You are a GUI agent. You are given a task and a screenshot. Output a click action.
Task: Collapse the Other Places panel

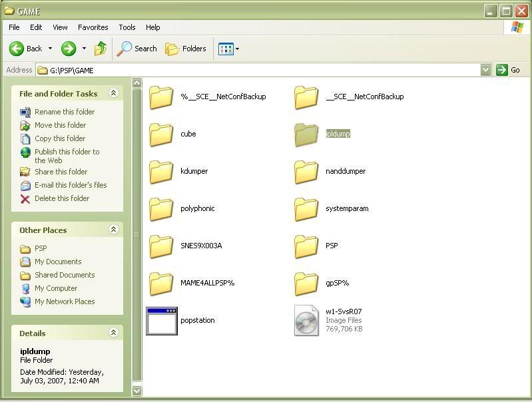tap(113, 230)
